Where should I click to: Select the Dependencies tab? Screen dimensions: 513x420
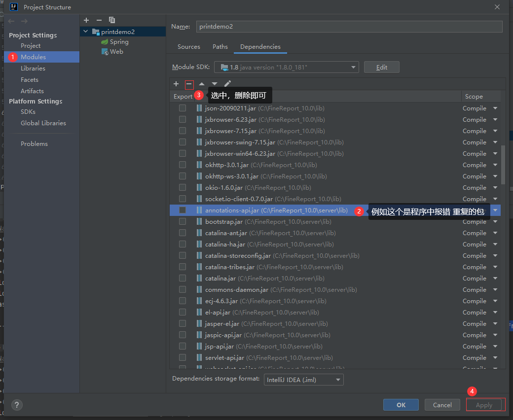point(260,47)
